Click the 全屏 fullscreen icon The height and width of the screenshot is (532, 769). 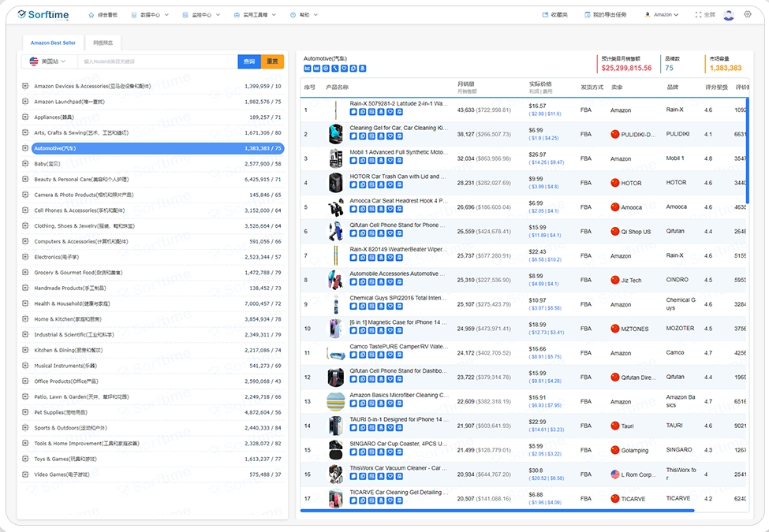705,15
